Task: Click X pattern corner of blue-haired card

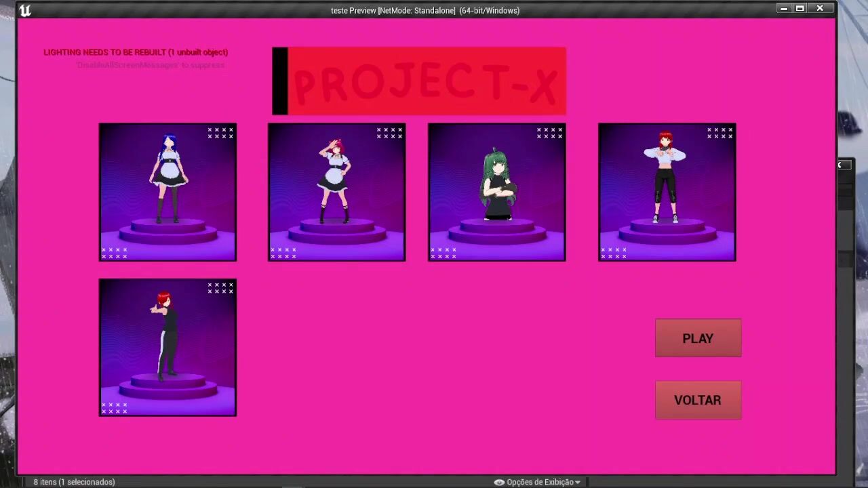Action: click(x=220, y=133)
